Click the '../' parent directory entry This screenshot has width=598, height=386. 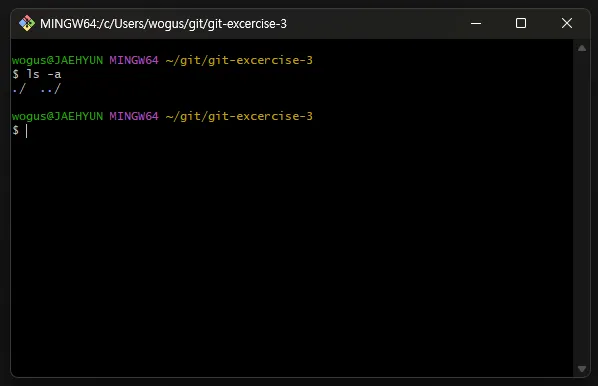coord(50,89)
